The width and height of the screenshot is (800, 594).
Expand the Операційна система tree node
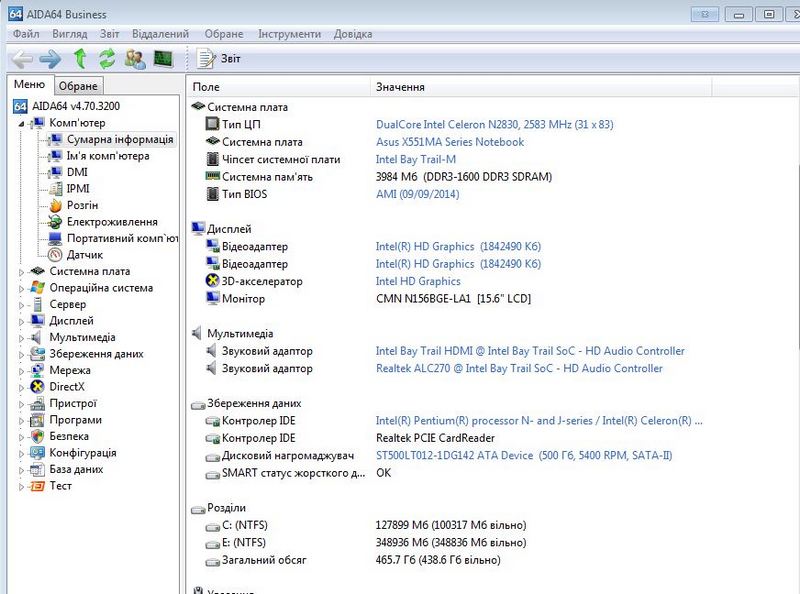pyautogui.click(x=23, y=288)
